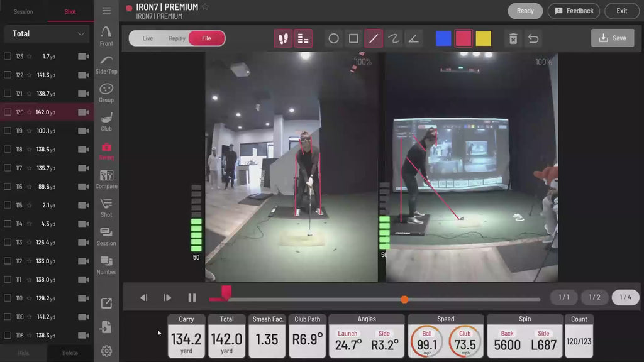
Task: Open the Swing camera view icon
Action: 106,151
